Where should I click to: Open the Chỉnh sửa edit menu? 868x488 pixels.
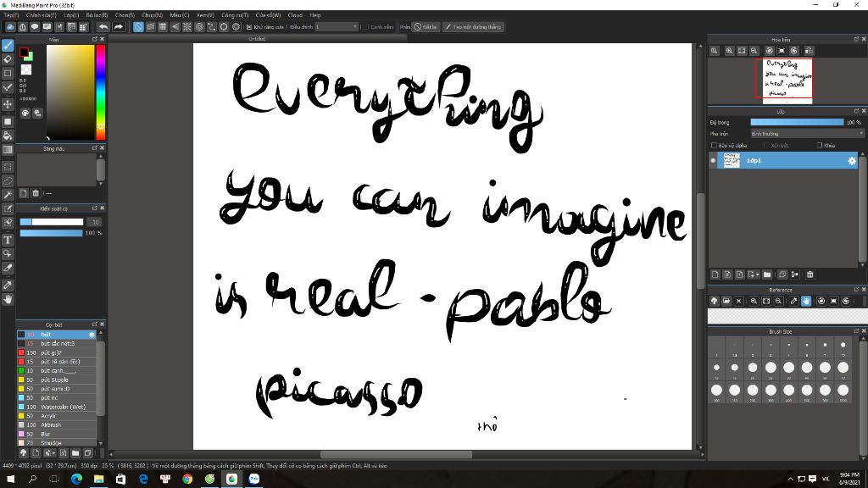42,15
